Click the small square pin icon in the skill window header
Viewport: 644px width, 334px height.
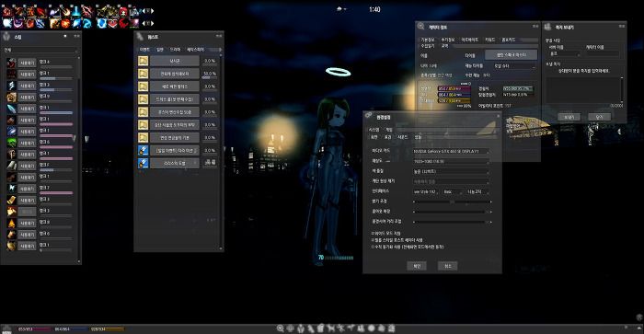pos(65,36)
